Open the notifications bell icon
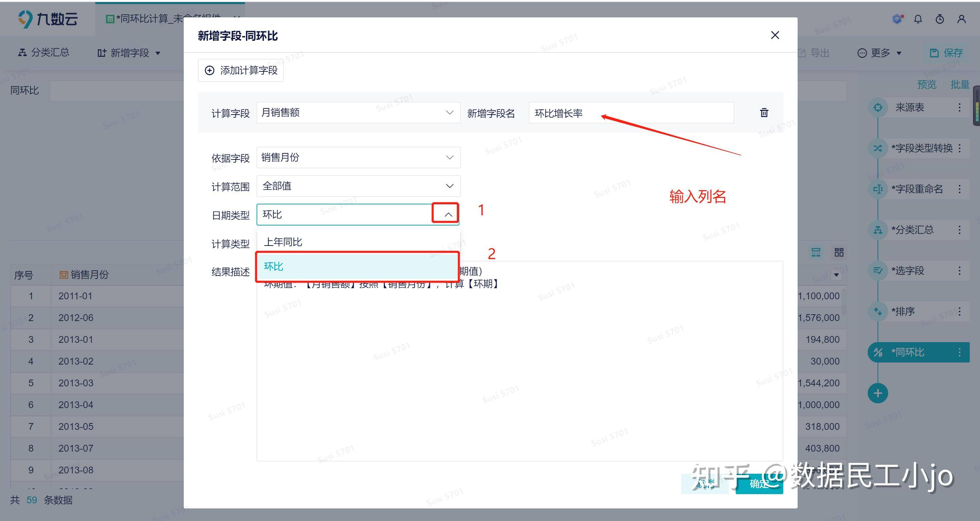Image resolution: width=980 pixels, height=521 pixels. (x=918, y=19)
